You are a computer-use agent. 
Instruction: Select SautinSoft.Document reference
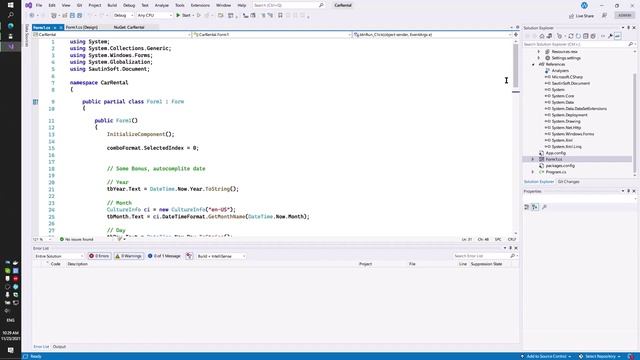[x=571, y=83]
